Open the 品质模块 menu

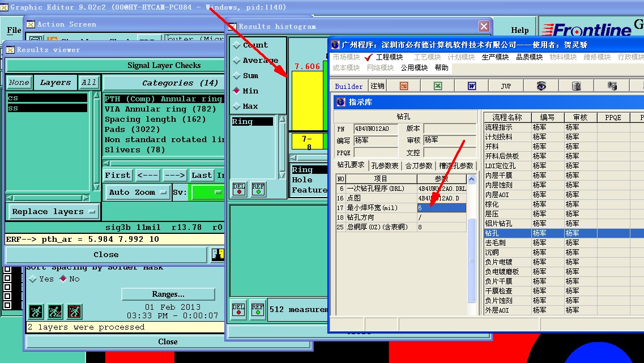click(x=529, y=57)
